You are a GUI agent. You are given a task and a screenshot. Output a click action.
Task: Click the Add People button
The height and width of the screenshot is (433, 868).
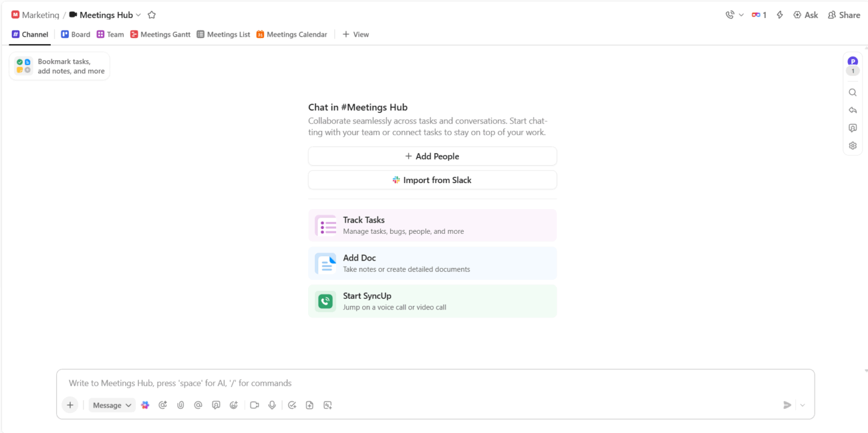coord(432,156)
